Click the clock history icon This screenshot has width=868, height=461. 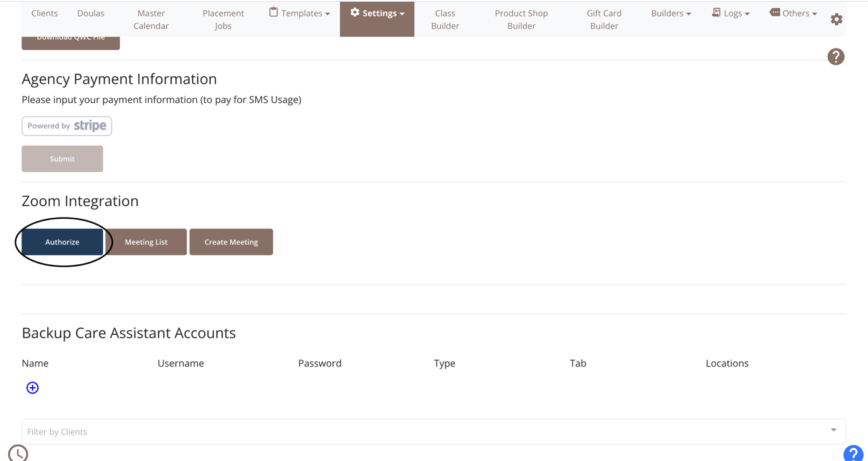[x=18, y=453]
